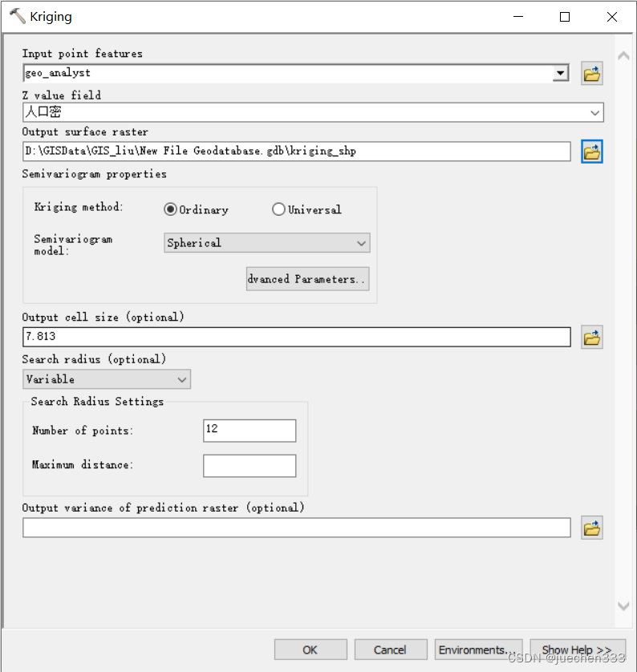637x672 pixels.
Task: Open Search radius Variable dropdown
Action: click(x=107, y=379)
